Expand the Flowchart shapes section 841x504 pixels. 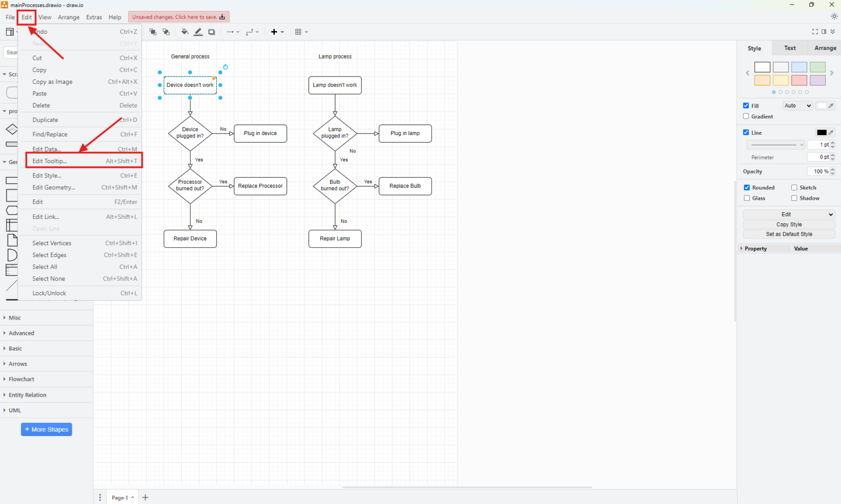coord(22,379)
